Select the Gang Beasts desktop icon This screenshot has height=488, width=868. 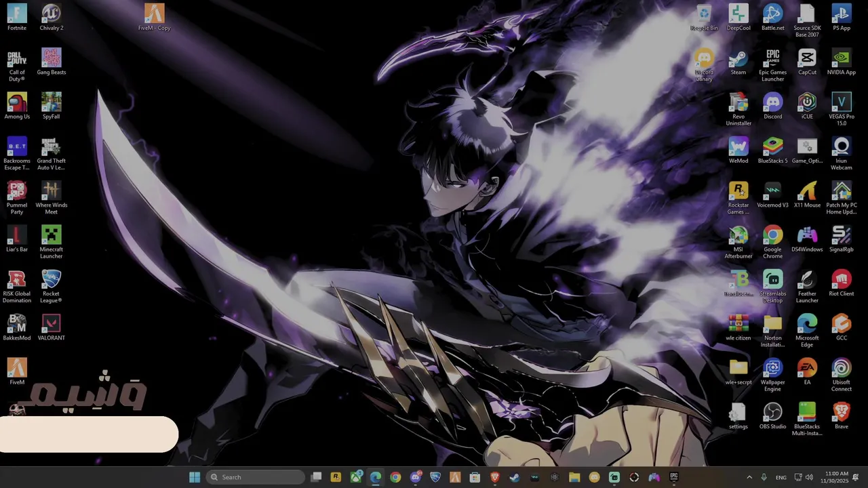pyautogui.click(x=52, y=62)
